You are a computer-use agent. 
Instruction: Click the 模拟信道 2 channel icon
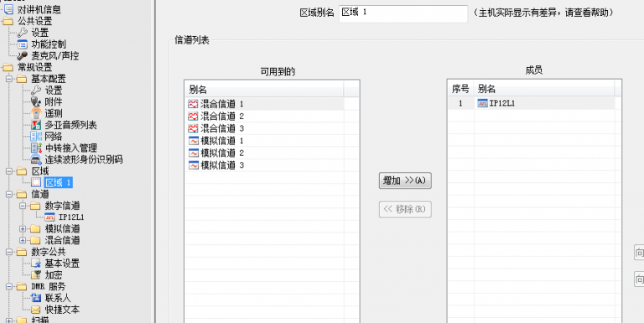pyautogui.click(x=193, y=153)
